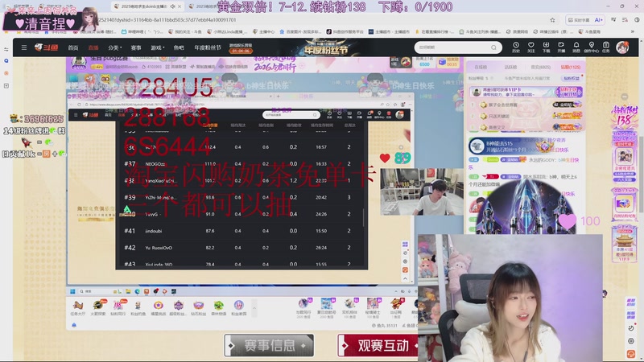
Task: Open the 火箭探索 icon
Action: (97, 308)
